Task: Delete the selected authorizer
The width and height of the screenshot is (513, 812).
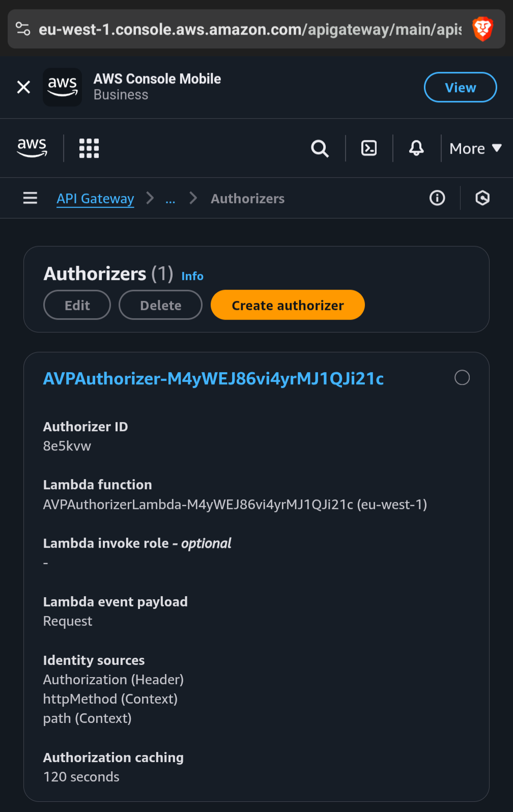Action: pos(160,305)
